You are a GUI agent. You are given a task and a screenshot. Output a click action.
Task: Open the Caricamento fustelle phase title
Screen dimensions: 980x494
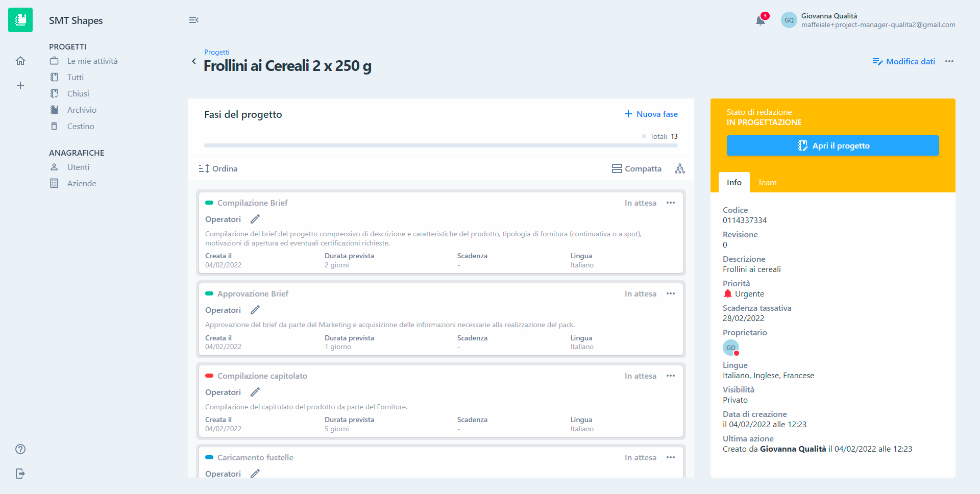255,457
